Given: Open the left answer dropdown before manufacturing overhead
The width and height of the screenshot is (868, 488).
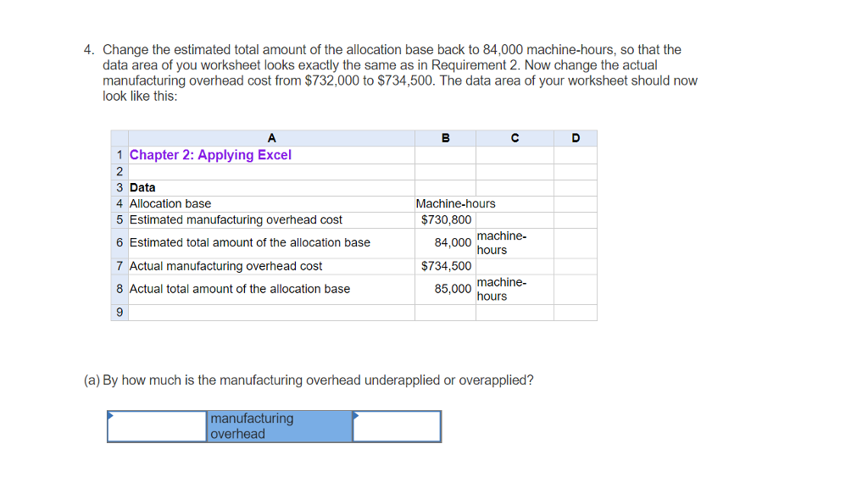Looking at the screenshot, I should 157,426.
